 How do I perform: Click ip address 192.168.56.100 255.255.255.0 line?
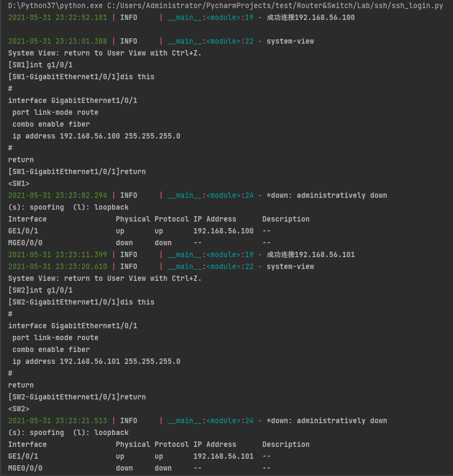click(96, 136)
